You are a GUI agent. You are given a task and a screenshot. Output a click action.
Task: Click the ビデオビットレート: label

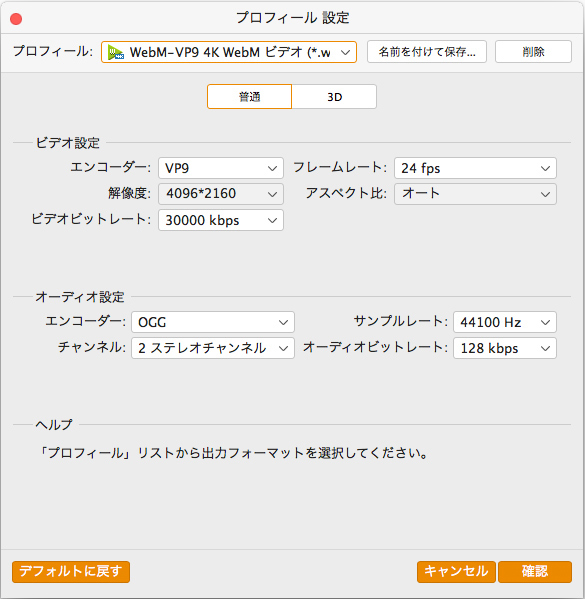(x=91, y=219)
